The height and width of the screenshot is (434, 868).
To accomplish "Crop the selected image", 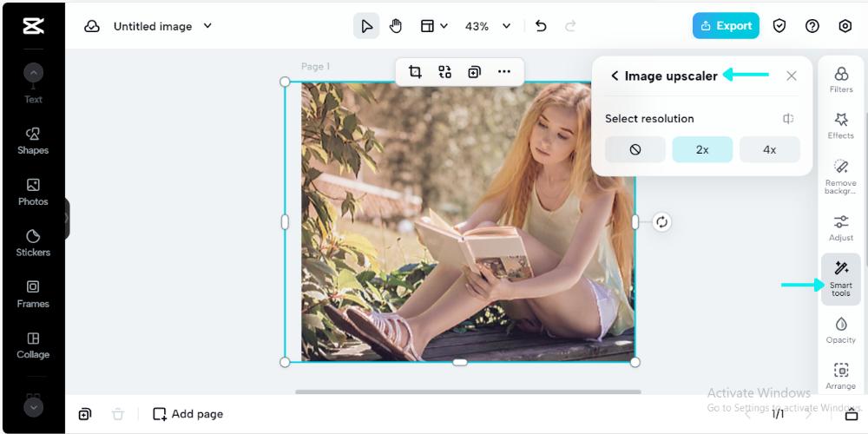I will [415, 71].
